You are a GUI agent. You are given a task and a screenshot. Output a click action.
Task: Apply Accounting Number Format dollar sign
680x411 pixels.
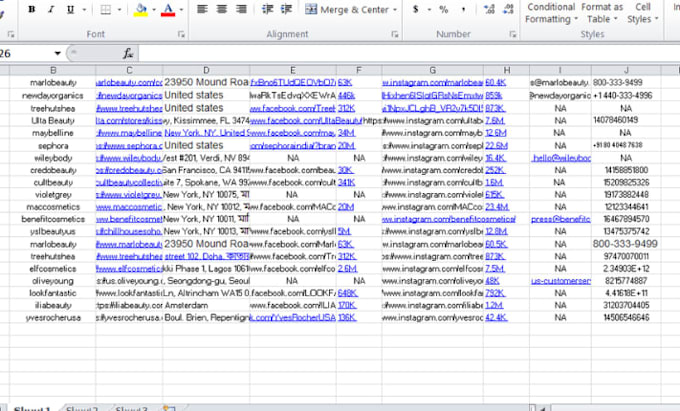click(x=415, y=9)
